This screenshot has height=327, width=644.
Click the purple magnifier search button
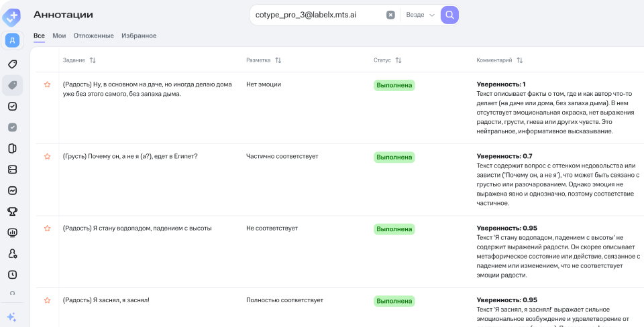[x=449, y=15]
